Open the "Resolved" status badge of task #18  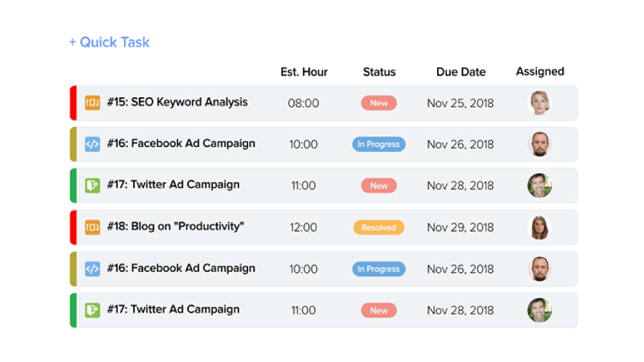[x=378, y=227]
